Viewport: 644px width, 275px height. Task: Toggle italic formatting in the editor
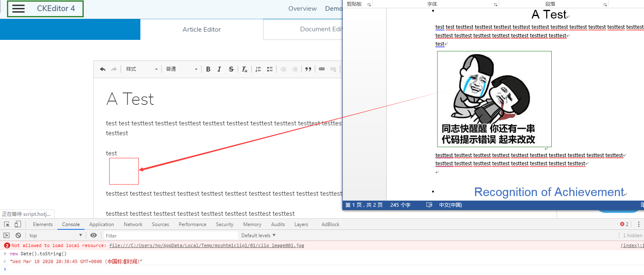tap(219, 69)
